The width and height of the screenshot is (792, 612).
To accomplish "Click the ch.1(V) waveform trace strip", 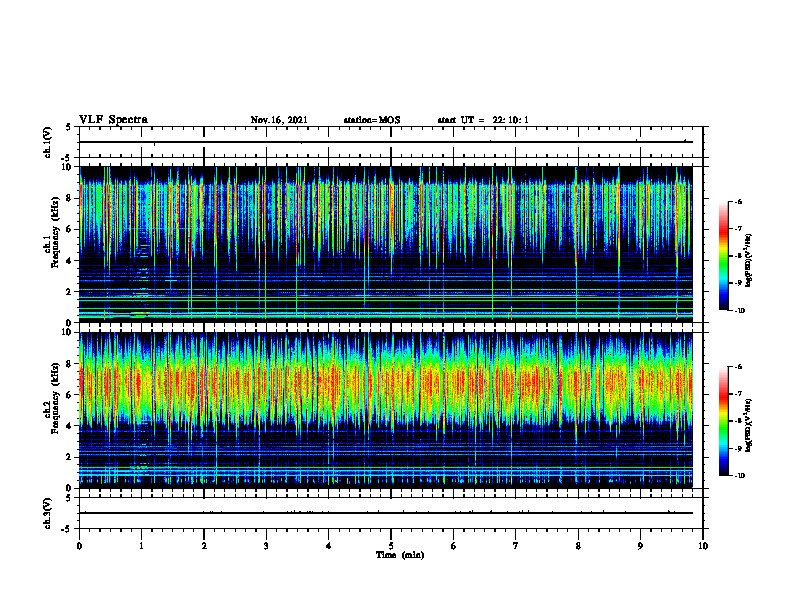I will 386,142.
